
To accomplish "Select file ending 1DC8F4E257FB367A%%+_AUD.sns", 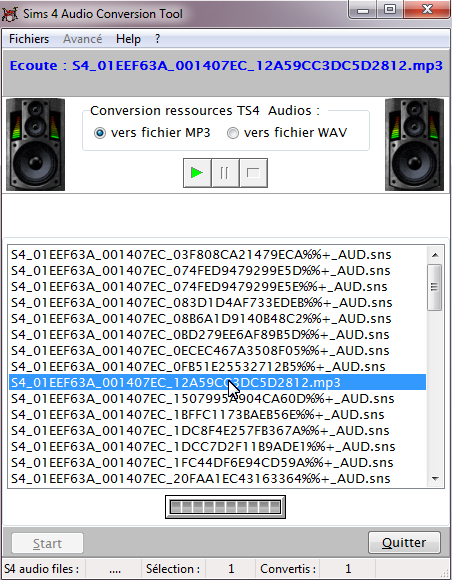I will [217, 431].
